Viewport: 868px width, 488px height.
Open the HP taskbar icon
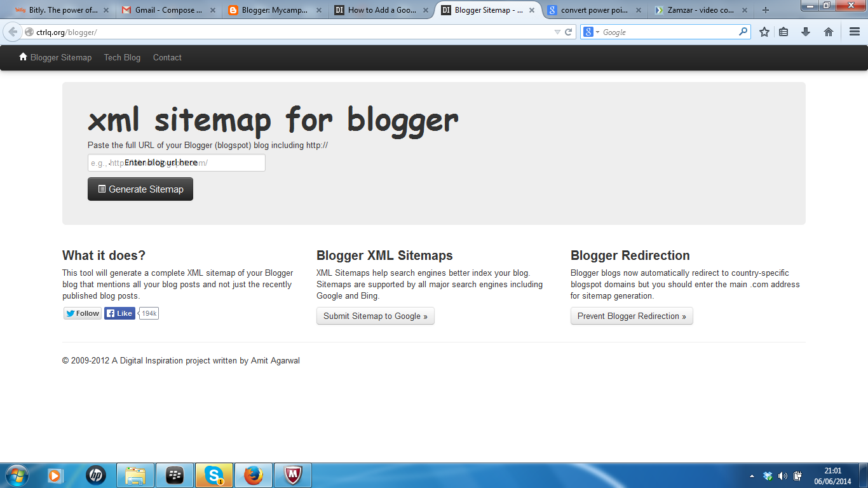coord(96,475)
